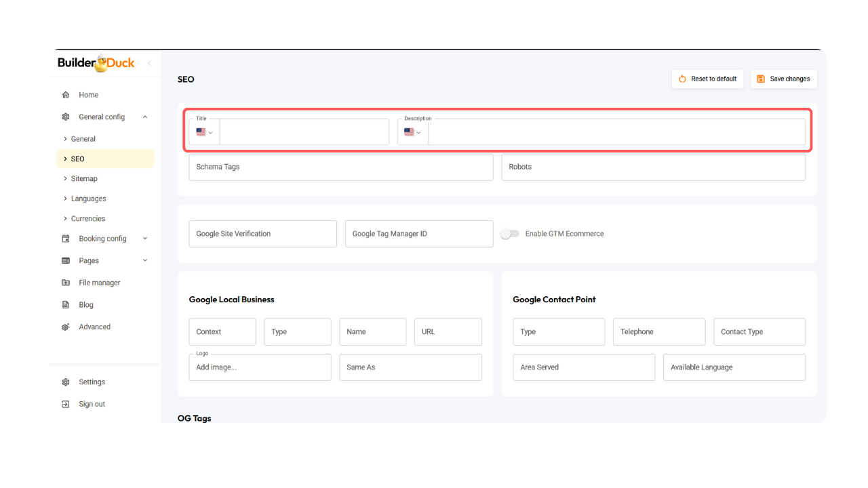This screenshot has height=488, width=868.
Task: Select Languages in the sidebar
Action: [x=88, y=199]
